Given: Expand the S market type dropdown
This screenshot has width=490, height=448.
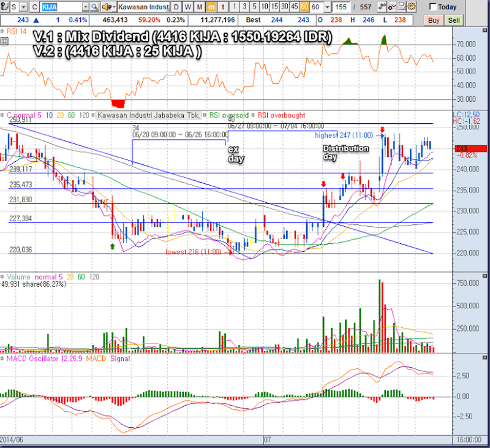Looking at the screenshot, I should [23, 7].
